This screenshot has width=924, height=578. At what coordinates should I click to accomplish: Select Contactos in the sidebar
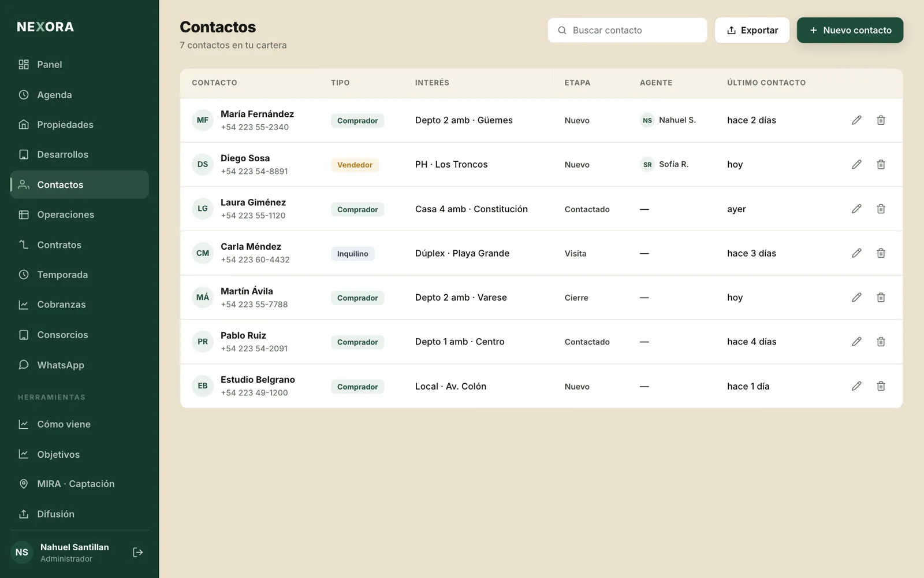click(x=80, y=185)
